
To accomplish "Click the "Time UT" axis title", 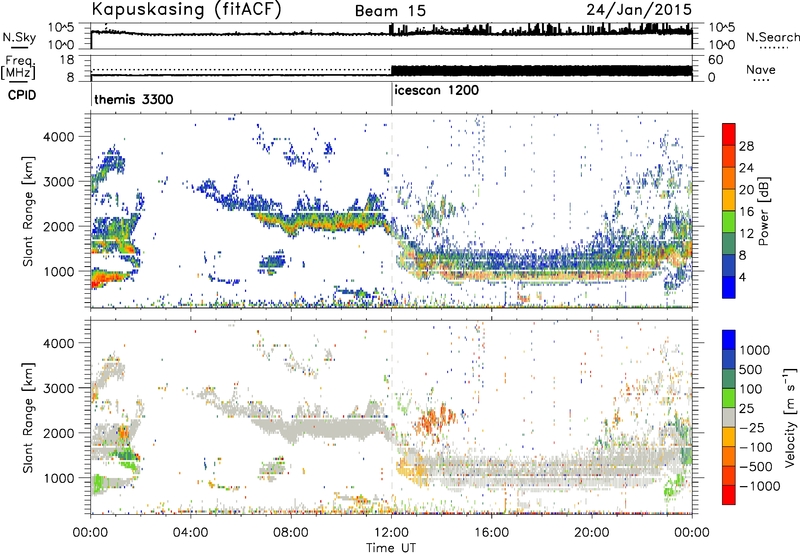I will (391, 547).
